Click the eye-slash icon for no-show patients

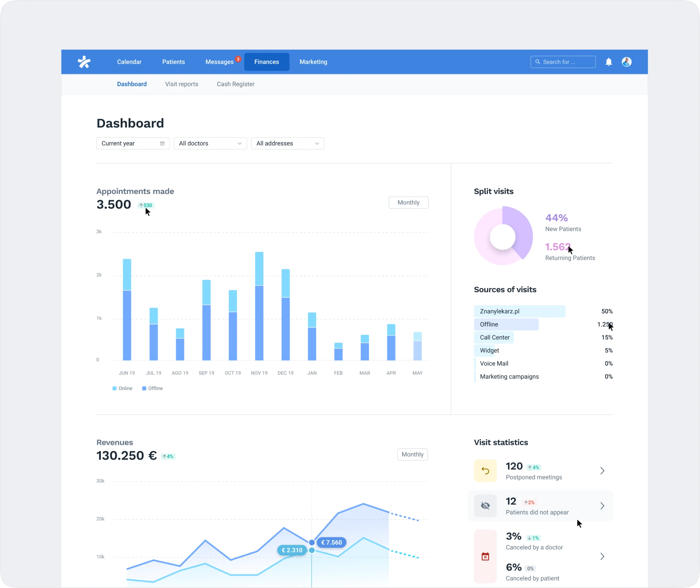[485, 505]
